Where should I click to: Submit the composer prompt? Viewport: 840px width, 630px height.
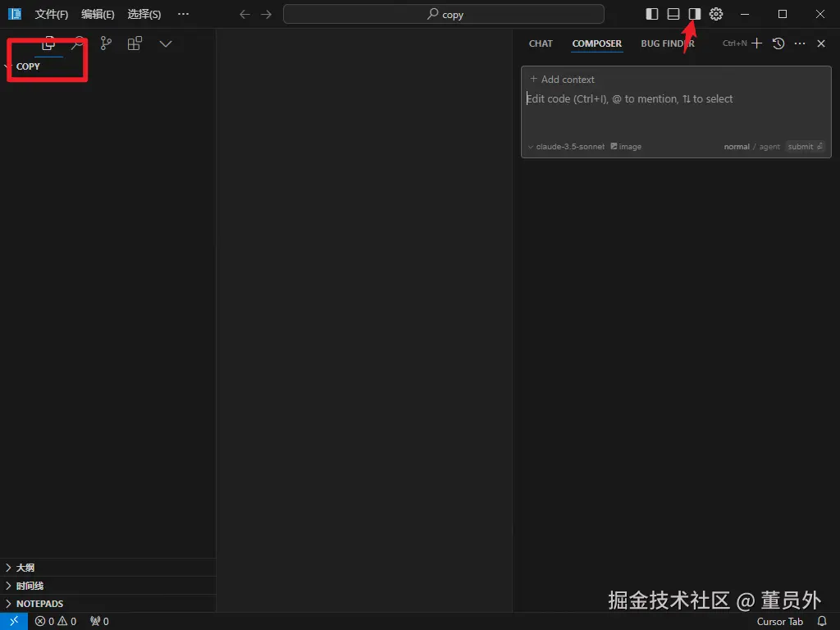806,147
